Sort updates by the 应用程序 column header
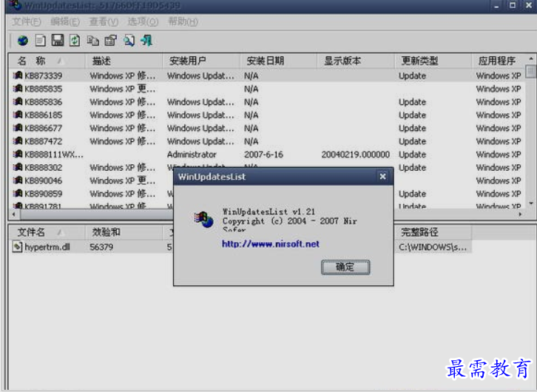Screen dimensions: 537x392 tap(499, 61)
